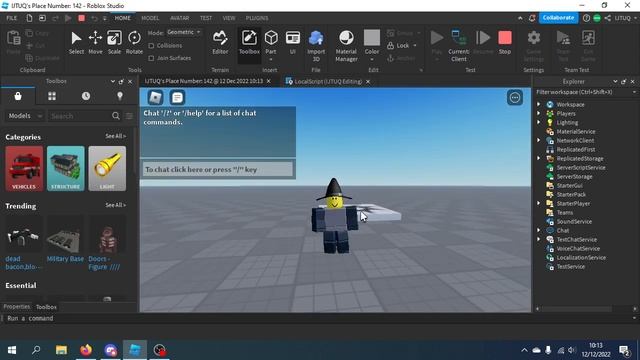Open the Toolbox Marketplace tab
This screenshot has width=640, height=360.
pyautogui.click(x=18, y=96)
